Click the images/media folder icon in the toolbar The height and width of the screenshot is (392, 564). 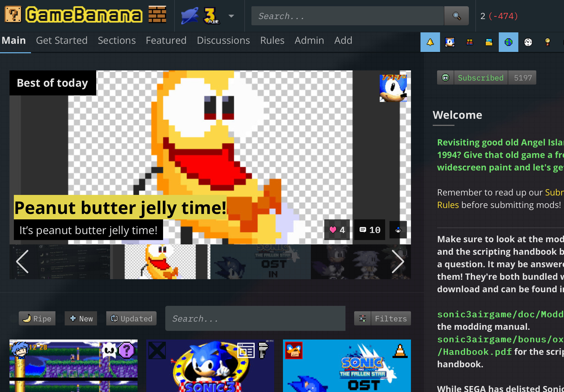pyautogui.click(x=488, y=42)
